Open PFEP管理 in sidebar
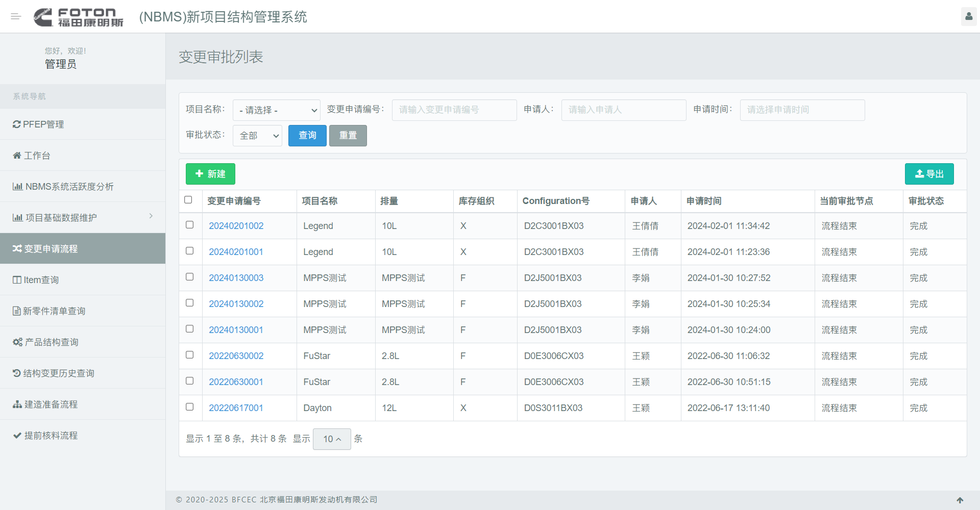 pos(83,124)
